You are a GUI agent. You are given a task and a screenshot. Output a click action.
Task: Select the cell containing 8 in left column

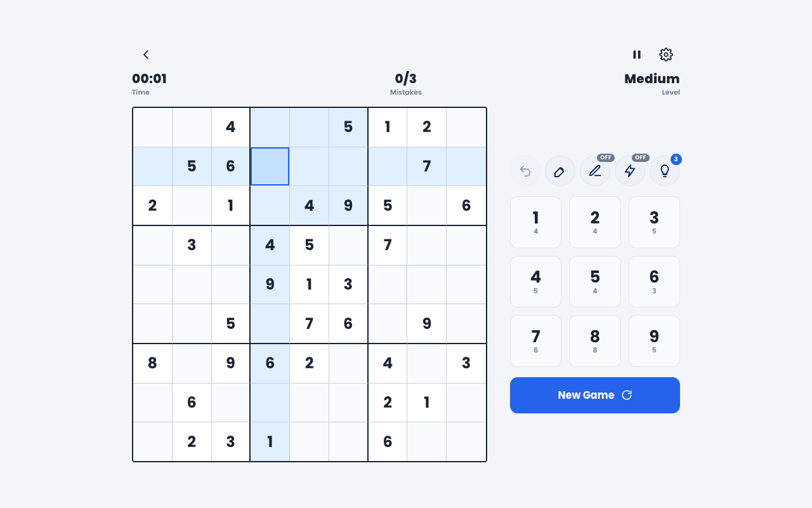[152, 363]
